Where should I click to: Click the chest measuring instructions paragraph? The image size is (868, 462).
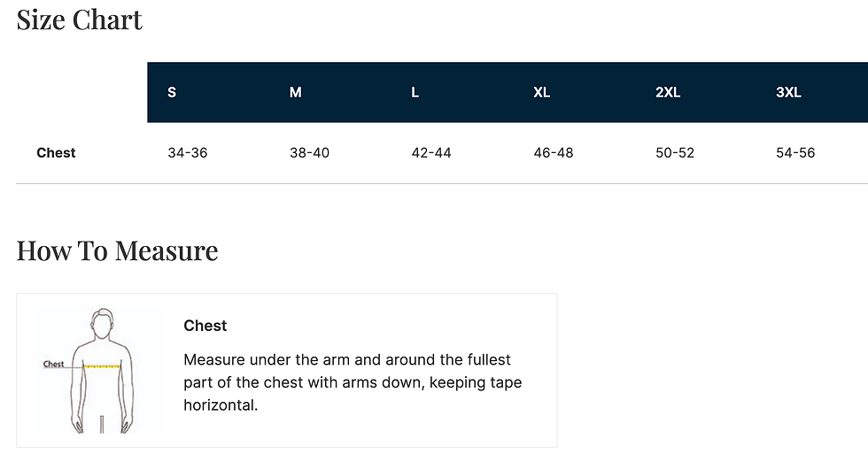(353, 382)
